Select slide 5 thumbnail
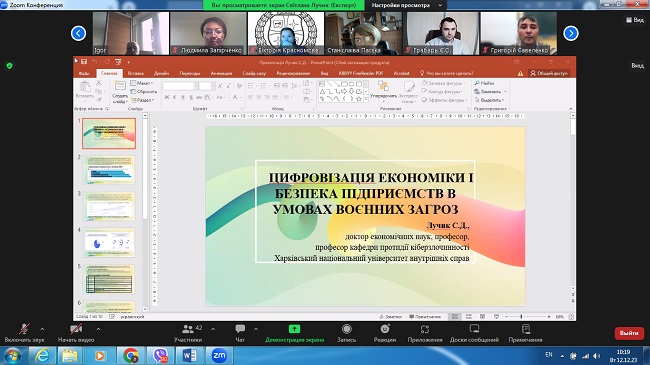 pyautogui.click(x=109, y=279)
